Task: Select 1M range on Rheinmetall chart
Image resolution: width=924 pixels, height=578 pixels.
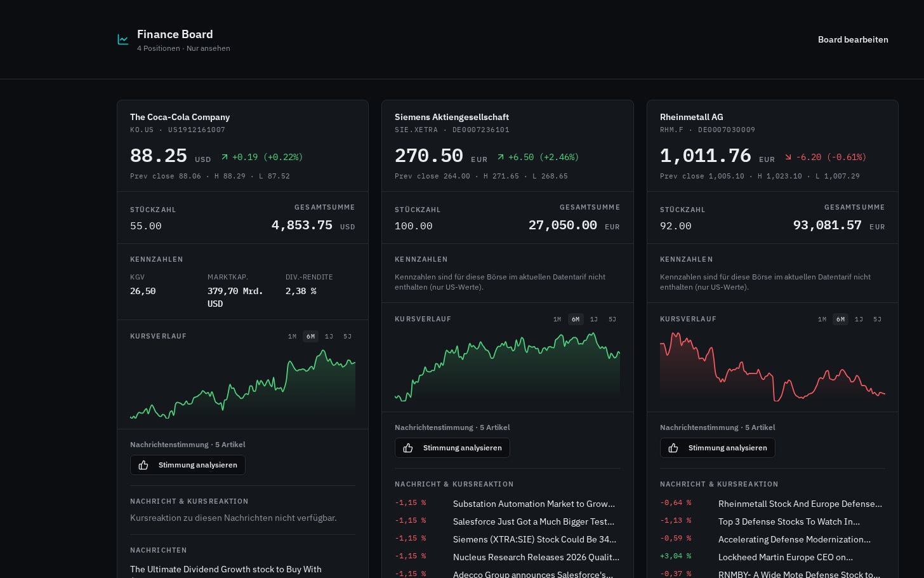Action: (x=822, y=319)
